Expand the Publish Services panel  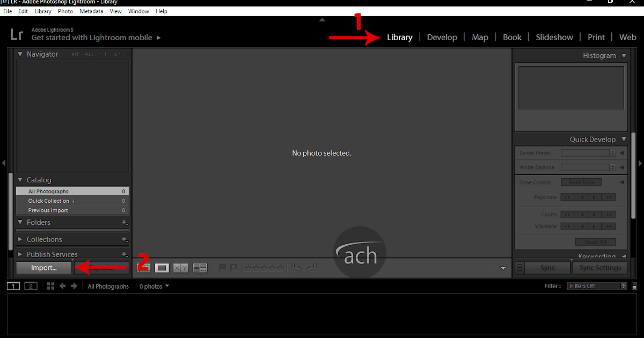pos(20,254)
